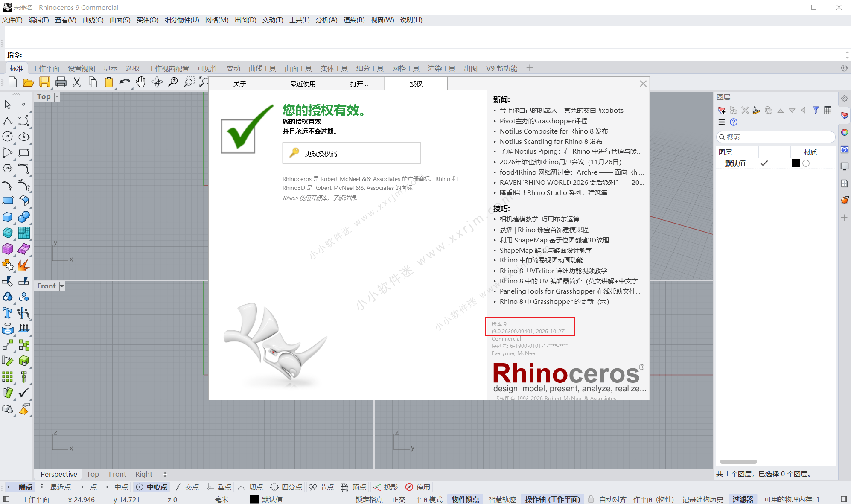
Task: Toggle 正交 mode in status bar
Action: 399,499
